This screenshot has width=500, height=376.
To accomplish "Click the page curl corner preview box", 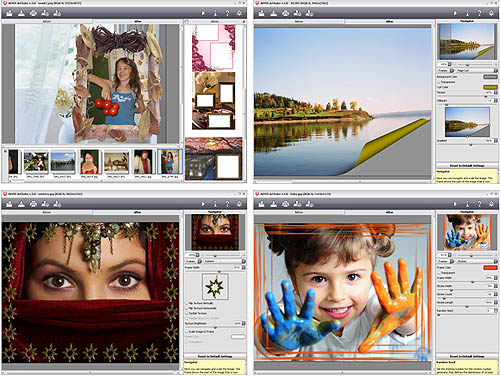I will (x=467, y=122).
